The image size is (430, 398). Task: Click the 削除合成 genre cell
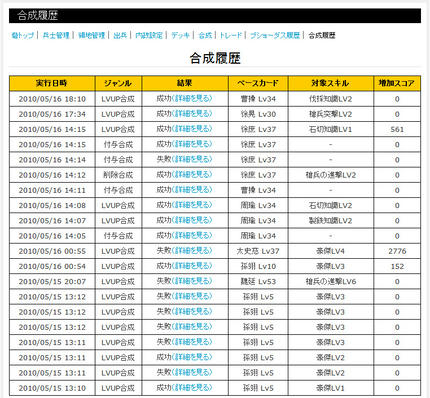click(x=118, y=175)
